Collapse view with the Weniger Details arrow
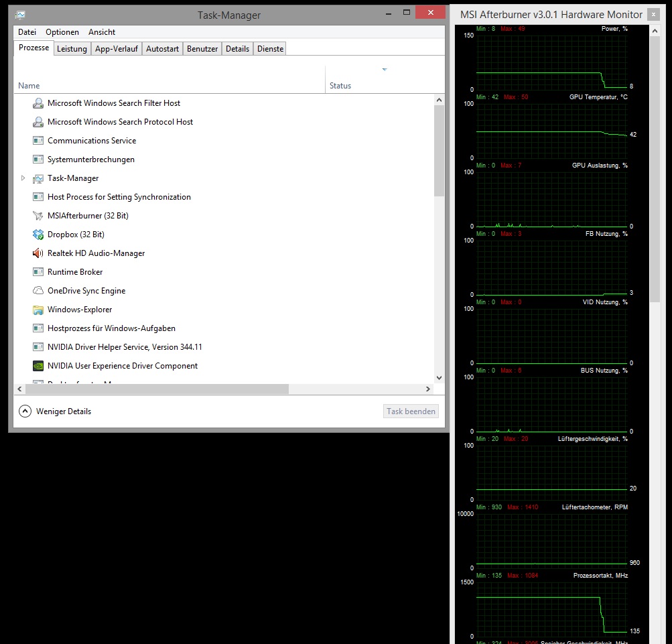 tap(25, 411)
